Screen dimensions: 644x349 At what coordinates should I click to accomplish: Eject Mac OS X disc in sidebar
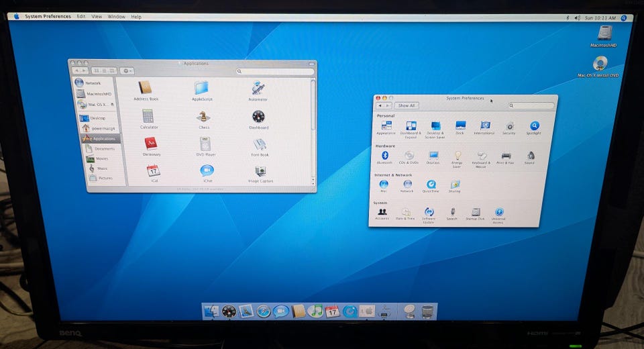[x=112, y=105]
